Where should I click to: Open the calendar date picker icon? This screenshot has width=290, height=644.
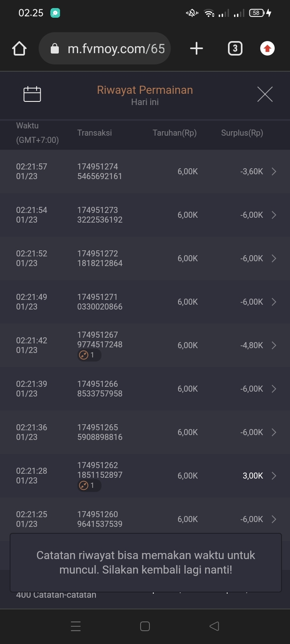pos(32,94)
